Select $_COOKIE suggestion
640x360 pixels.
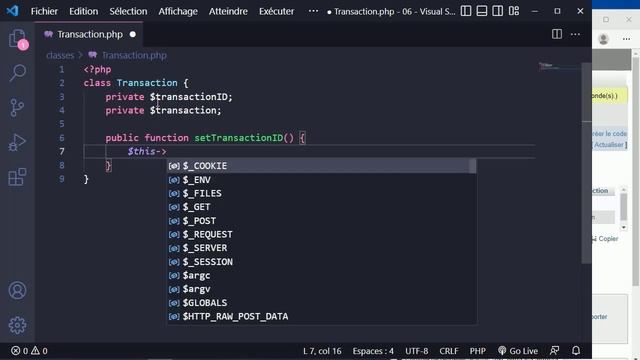321,166
